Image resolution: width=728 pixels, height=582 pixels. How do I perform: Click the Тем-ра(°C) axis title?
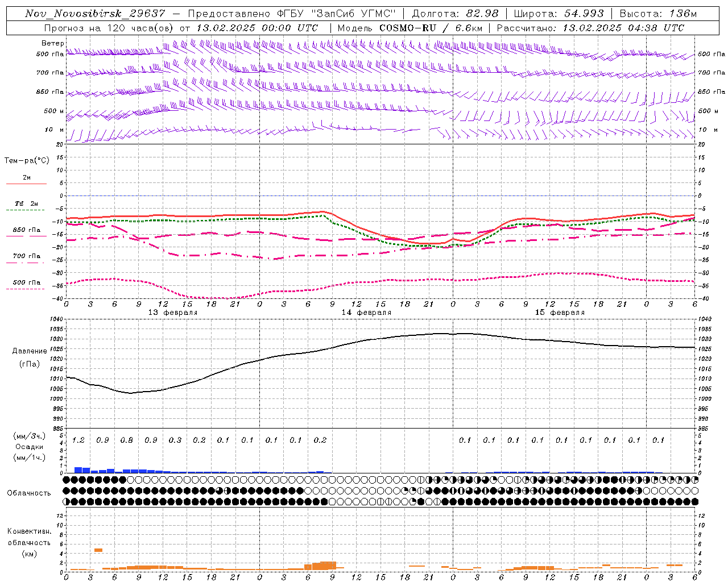tap(27, 161)
